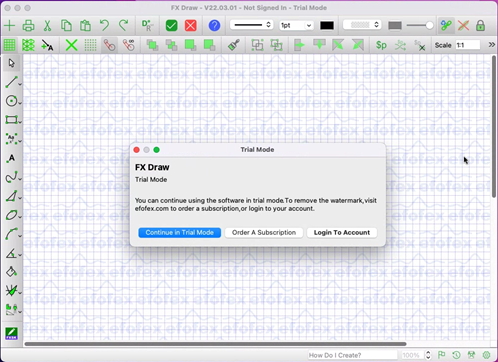Select the text A tool
This screenshot has height=362, width=498.
11,158
